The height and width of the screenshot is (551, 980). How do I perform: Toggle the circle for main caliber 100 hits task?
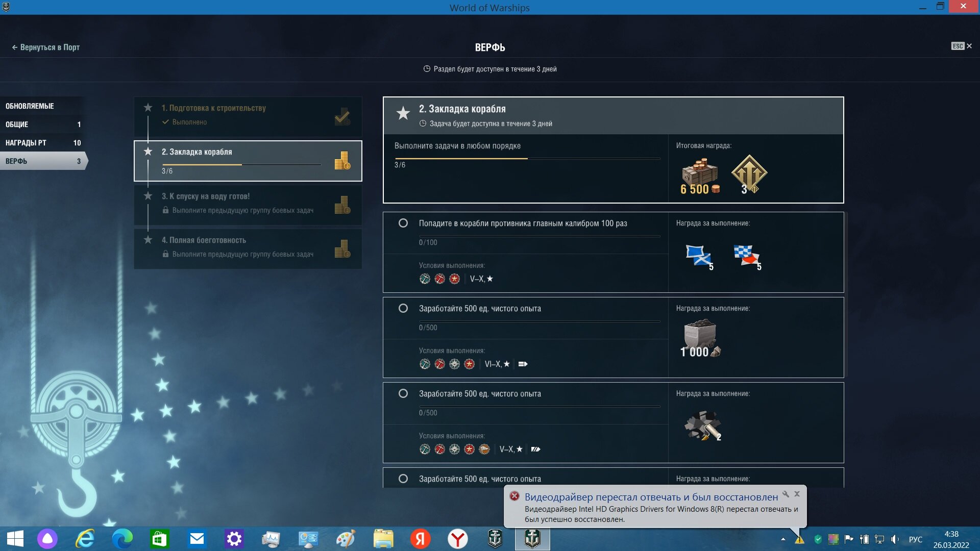click(x=403, y=223)
